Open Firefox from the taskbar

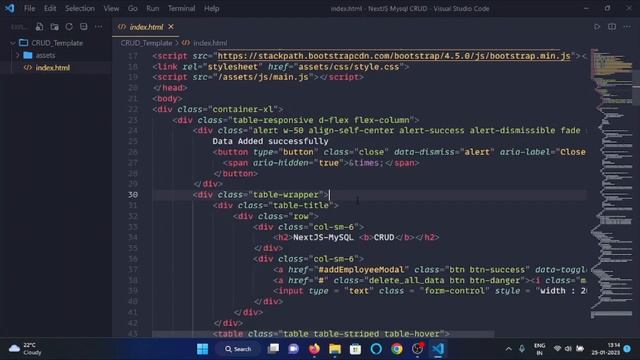(x=314, y=349)
